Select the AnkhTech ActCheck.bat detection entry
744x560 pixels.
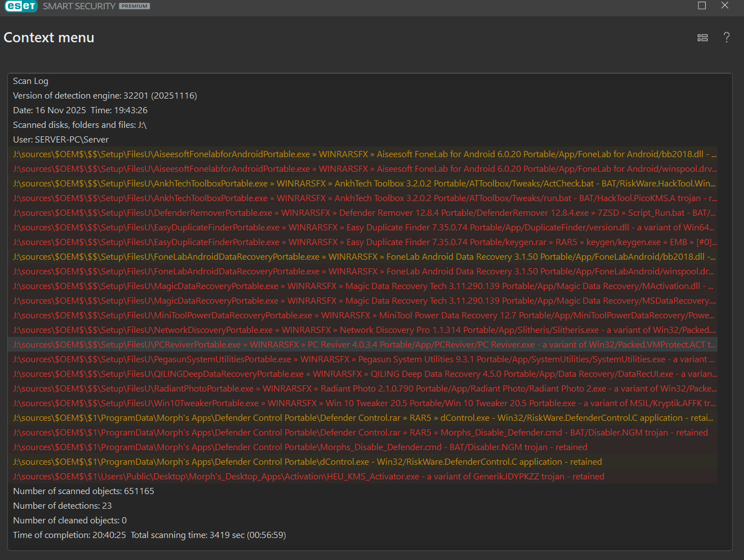tap(364, 184)
